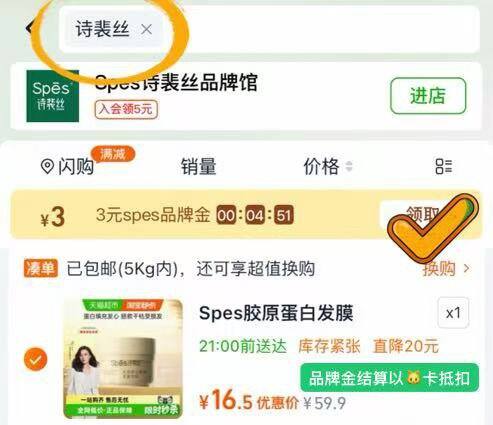This screenshot has width=493, height=425.
Task: Open Spes胶原蛋白发膜 product title
Action: [x=276, y=313]
